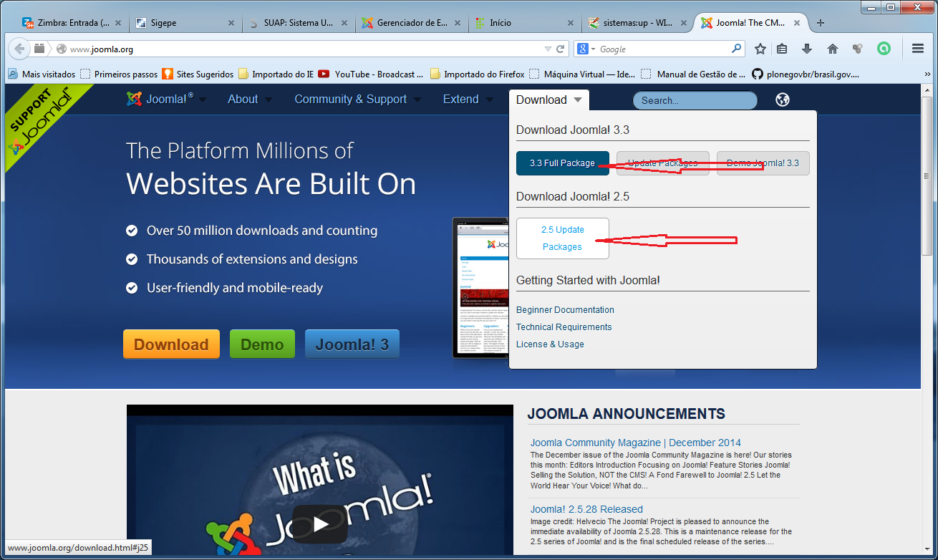Screen dimensions: 938x560
Task: Click the Demo Joomla! 3.3 button
Action: click(763, 163)
